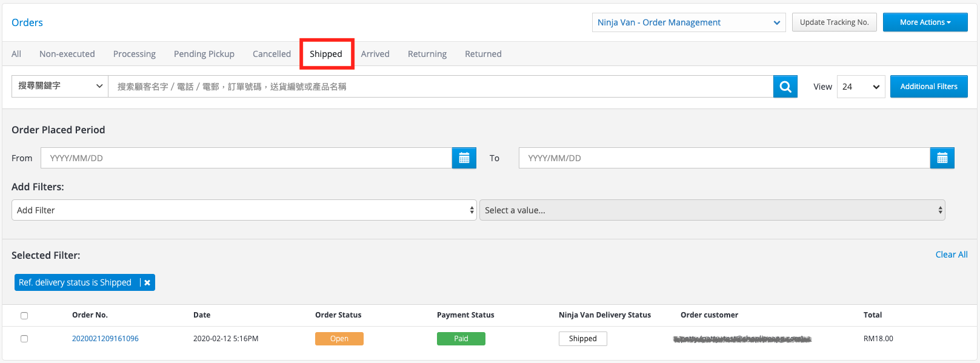Focus the To date input field
The height and width of the screenshot is (363, 980).
[724, 158]
